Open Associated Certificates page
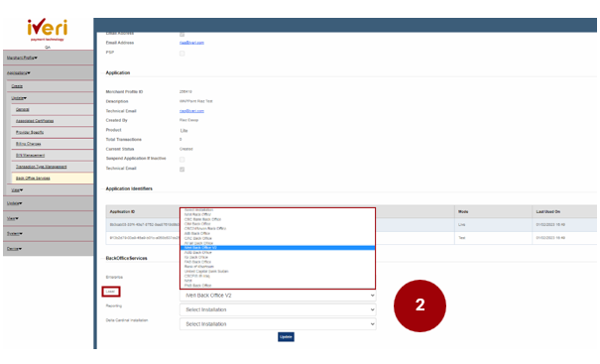This screenshot has width=600, height=364. (x=35, y=121)
